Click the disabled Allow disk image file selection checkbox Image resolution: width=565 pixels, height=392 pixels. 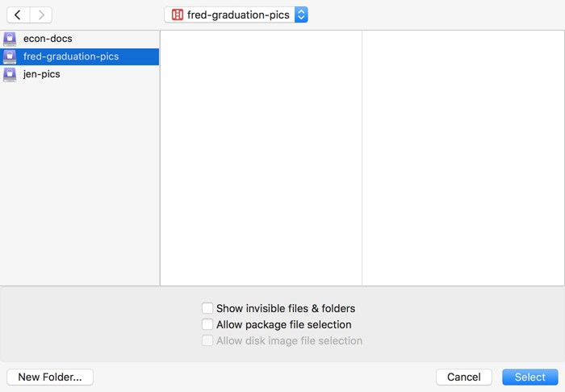click(207, 340)
